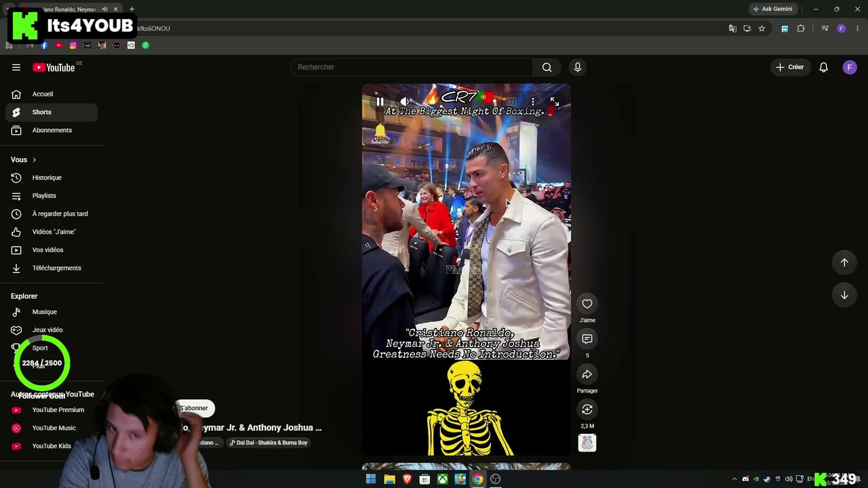Open the notifications bell
The image size is (868, 488).
(823, 67)
